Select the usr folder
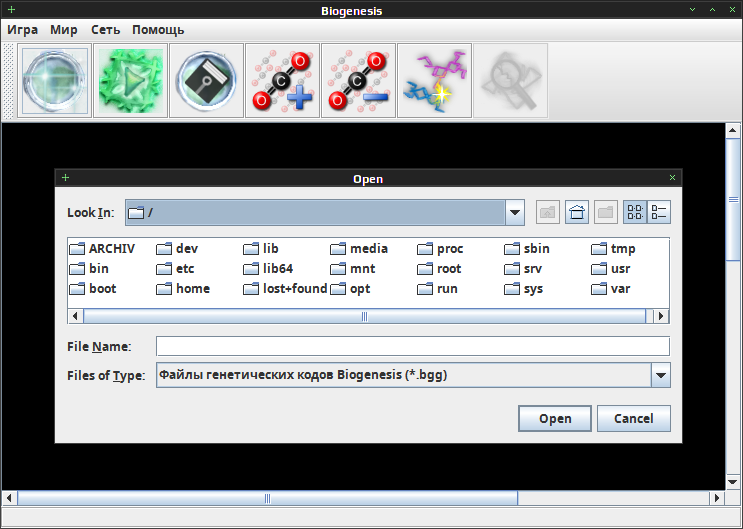The width and height of the screenshot is (743, 529). (611, 269)
